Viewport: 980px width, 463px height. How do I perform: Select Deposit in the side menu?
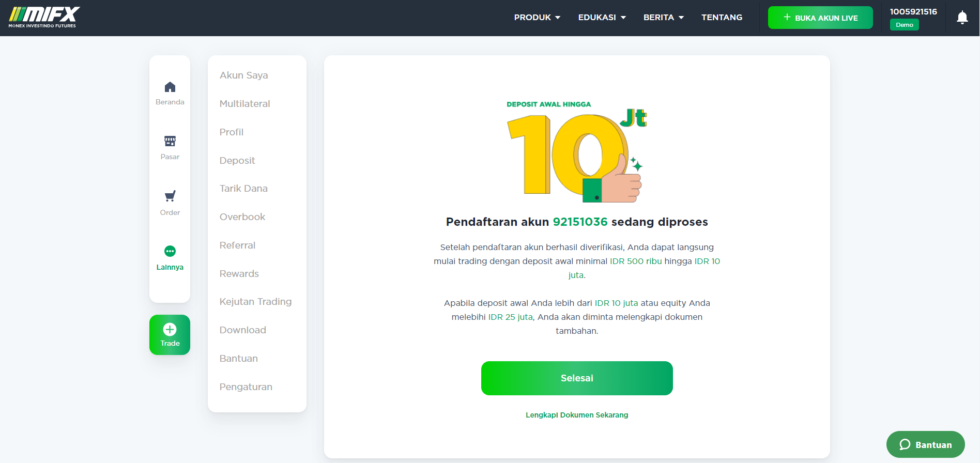tap(237, 160)
